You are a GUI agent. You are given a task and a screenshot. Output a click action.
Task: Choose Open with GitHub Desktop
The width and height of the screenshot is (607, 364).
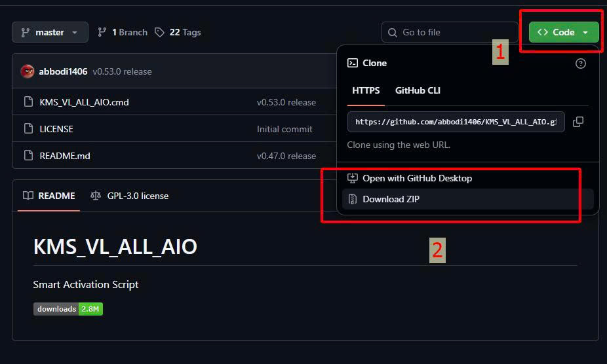[417, 178]
